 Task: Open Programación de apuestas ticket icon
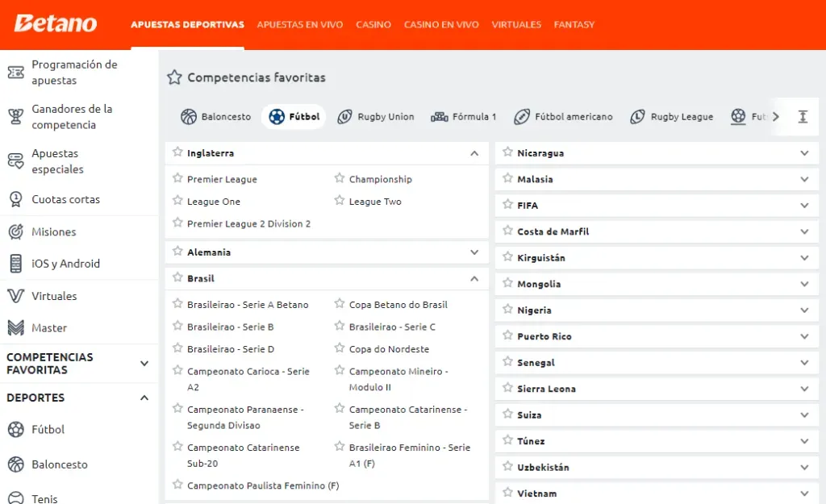pos(15,73)
